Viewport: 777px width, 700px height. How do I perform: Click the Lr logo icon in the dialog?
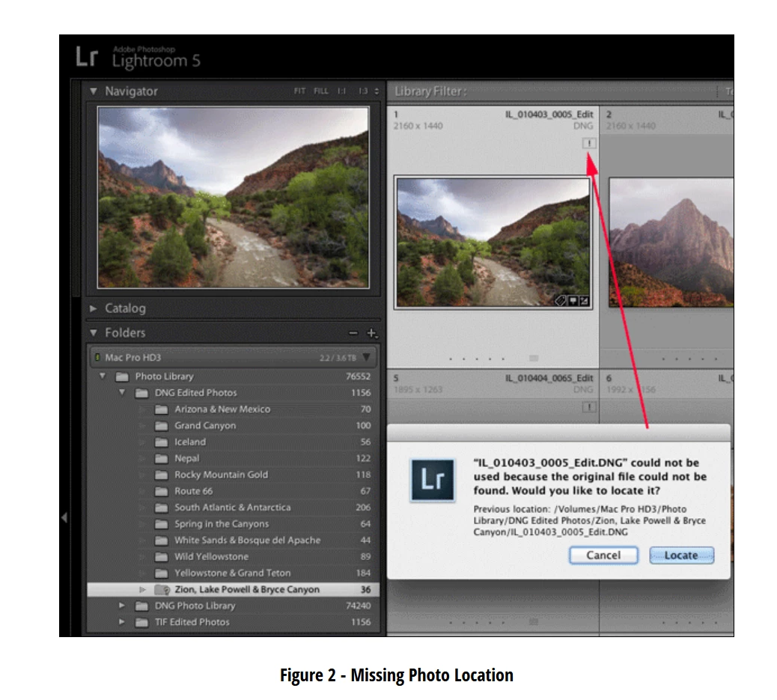(x=433, y=480)
